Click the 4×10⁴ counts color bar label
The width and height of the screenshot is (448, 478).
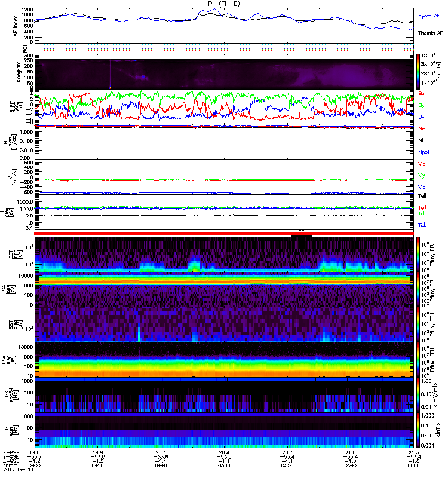pos(428,56)
